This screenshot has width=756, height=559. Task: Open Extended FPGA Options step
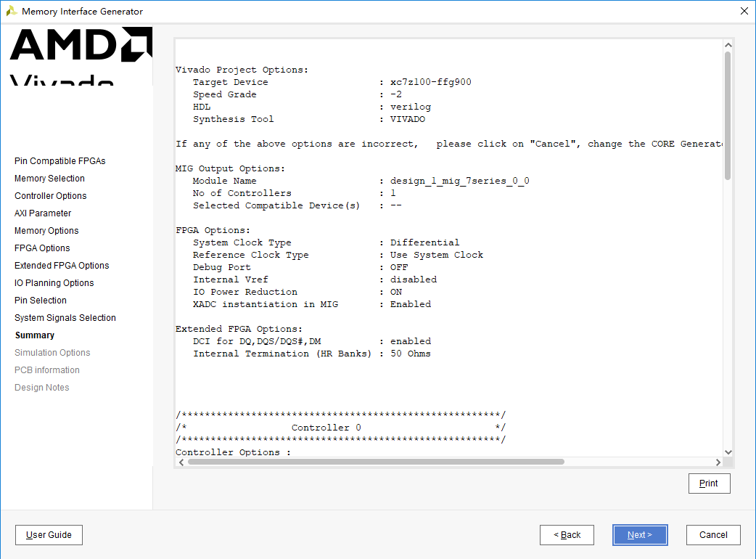pos(62,265)
